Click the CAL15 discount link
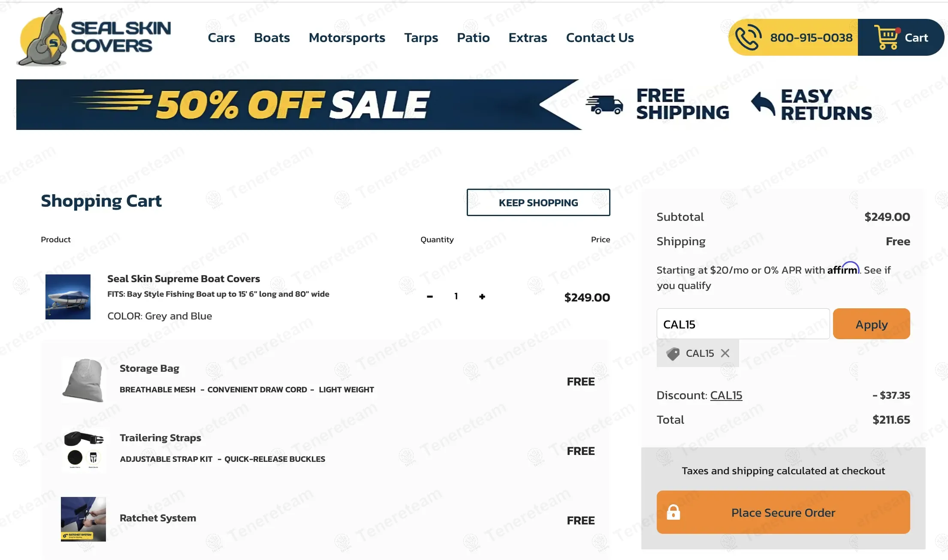Viewport: 948px width, 560px height. [726, 395]
